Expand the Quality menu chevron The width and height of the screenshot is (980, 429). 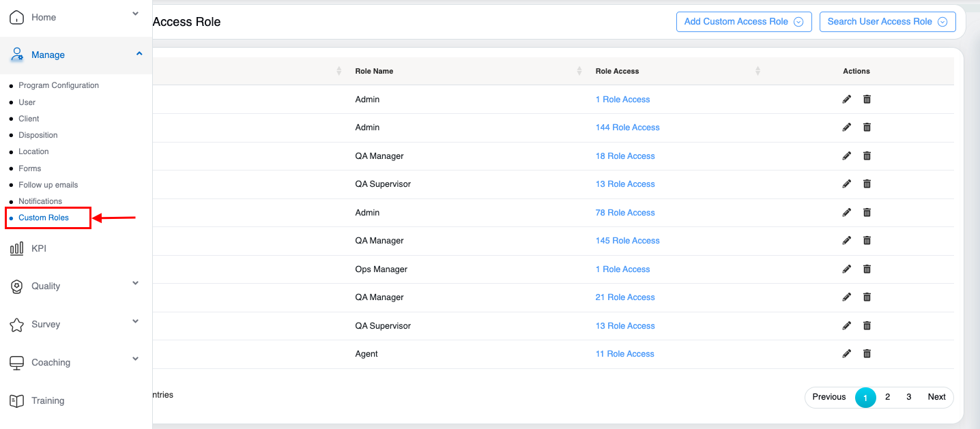click(135, 283)
